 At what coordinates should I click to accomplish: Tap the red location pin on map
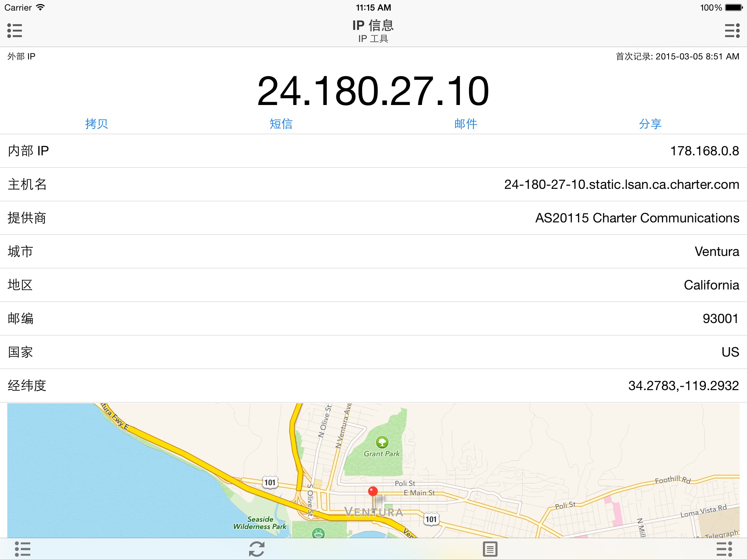[372, 492]
